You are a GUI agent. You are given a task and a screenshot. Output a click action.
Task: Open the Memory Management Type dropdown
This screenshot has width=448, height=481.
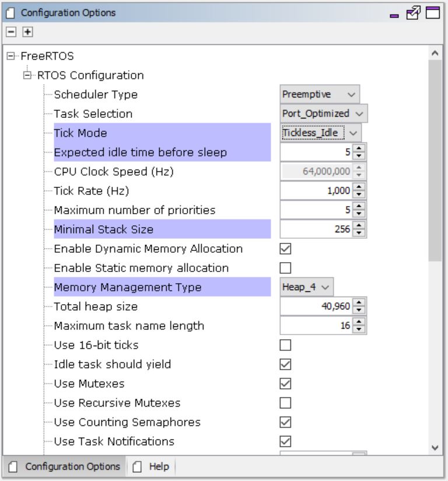[x=307, y=287]
